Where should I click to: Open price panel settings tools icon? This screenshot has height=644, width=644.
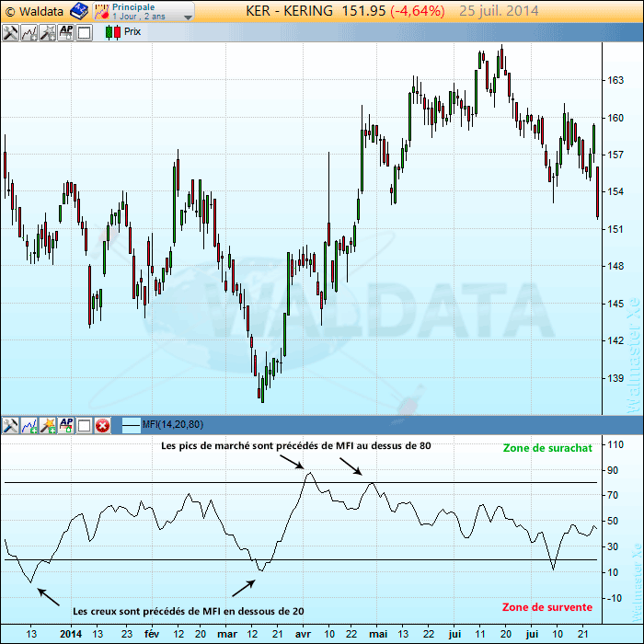point(10,32)
